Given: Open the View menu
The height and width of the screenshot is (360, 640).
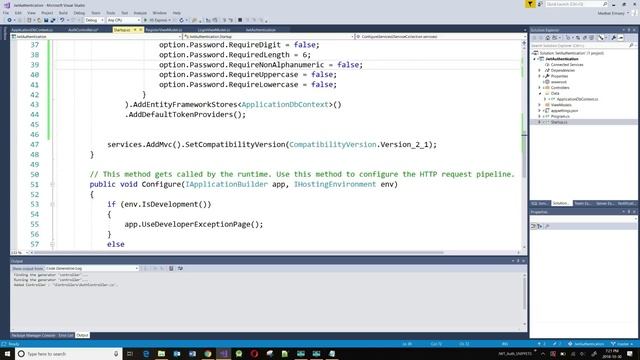Looking at the screenshot, I should tap(31, 13).
